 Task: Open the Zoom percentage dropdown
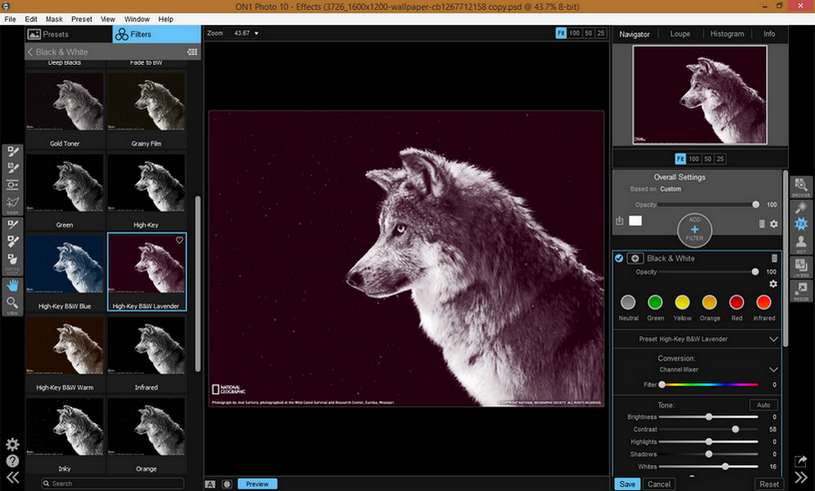(257, 33)
